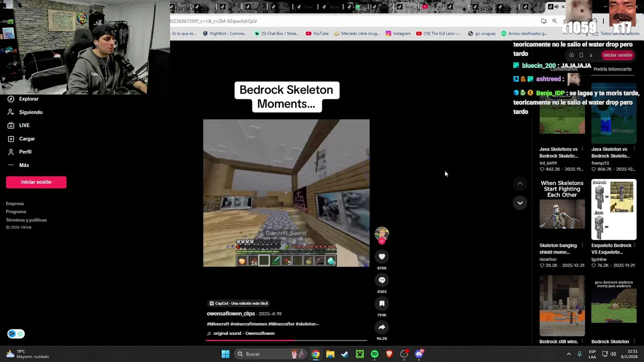Seek within the red video progress bar
Screen dimensions: 644x362
tap(286, 340)
